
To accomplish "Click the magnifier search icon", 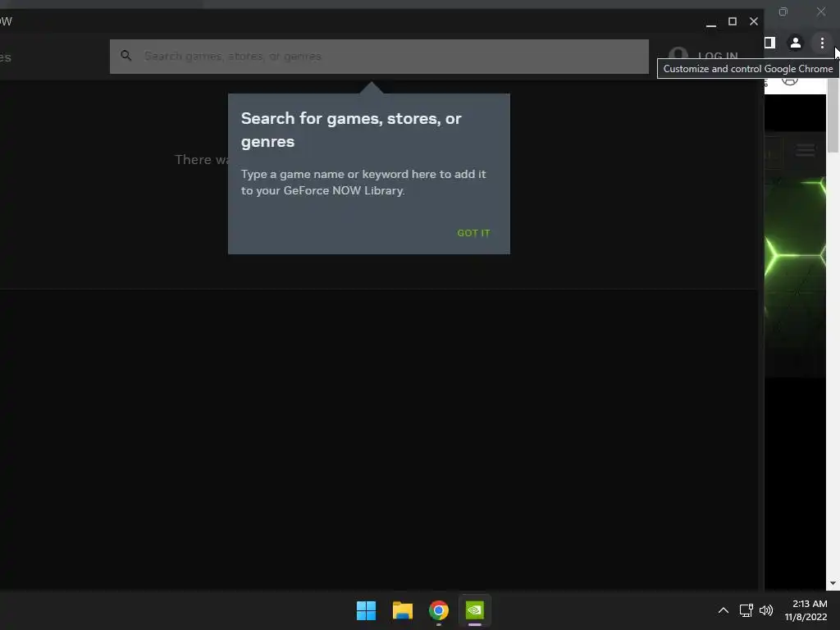I will [x=126, y=55].
